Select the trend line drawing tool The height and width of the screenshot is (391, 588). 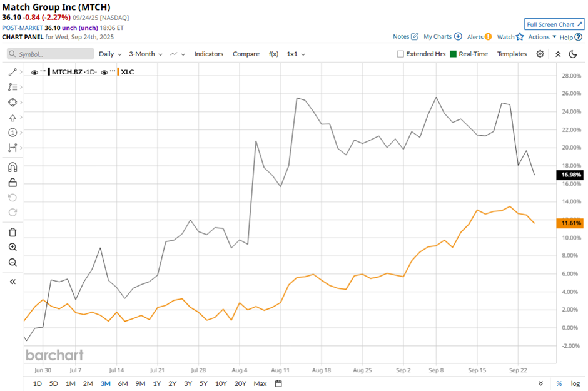[x=13, y=72]
